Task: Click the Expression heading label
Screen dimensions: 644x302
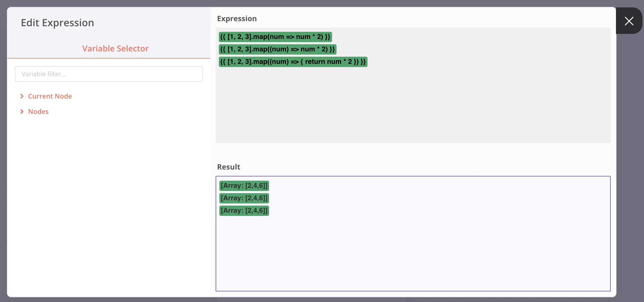Action: click(x=237, y=19)
